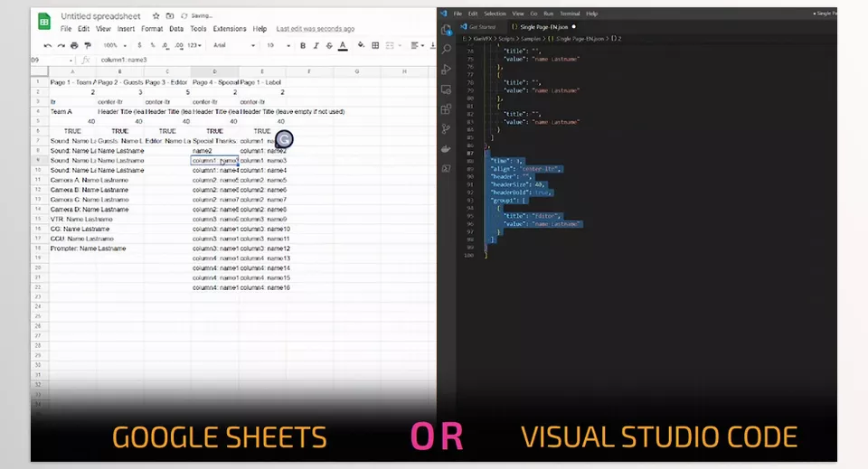Open more number formats 123 dropdown
The width and height of the screenshot is (868, 469).
tap(194, 45)
